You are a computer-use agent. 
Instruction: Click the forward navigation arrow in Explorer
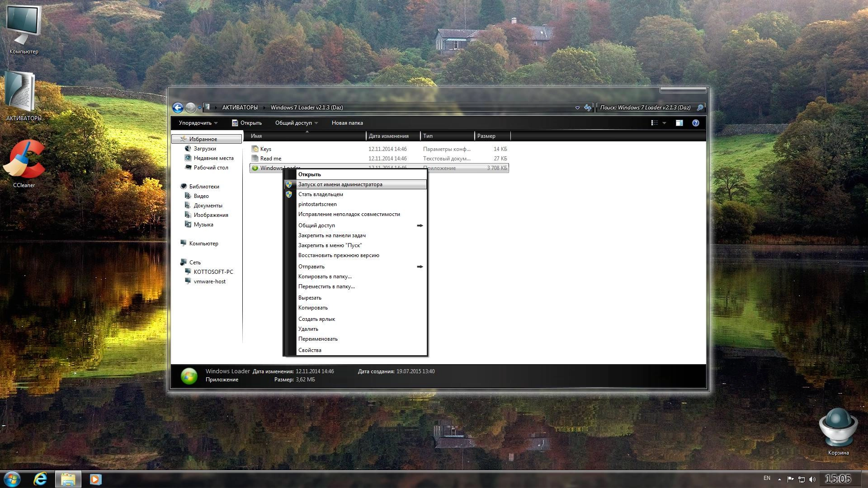[190, 108]
